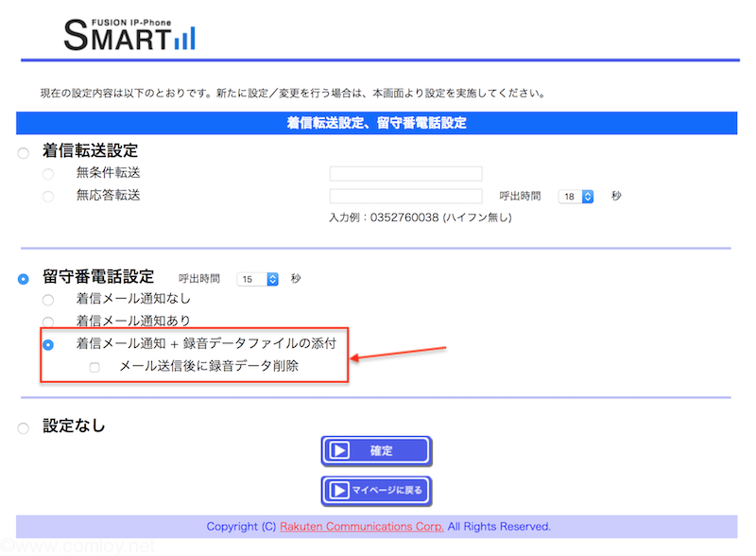Open the Rakuten Communications Corp. link
This screenshot has height=556, width=756.
(x=362, y=526)
